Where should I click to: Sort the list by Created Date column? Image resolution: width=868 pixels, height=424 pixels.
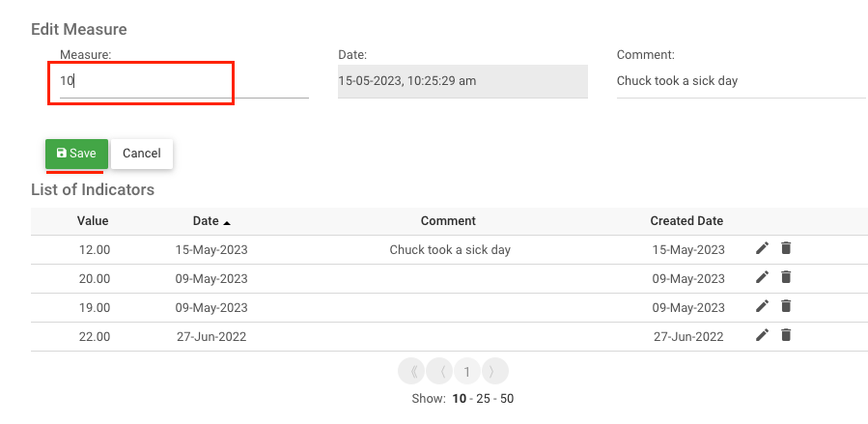(x=686, y=221)
